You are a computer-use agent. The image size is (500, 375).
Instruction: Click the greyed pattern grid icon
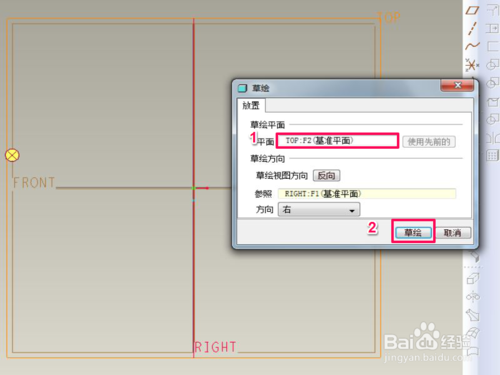pos(492,155)
